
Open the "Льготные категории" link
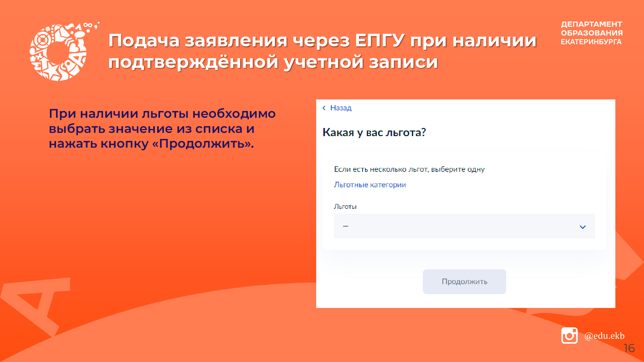tap(370, 185)
